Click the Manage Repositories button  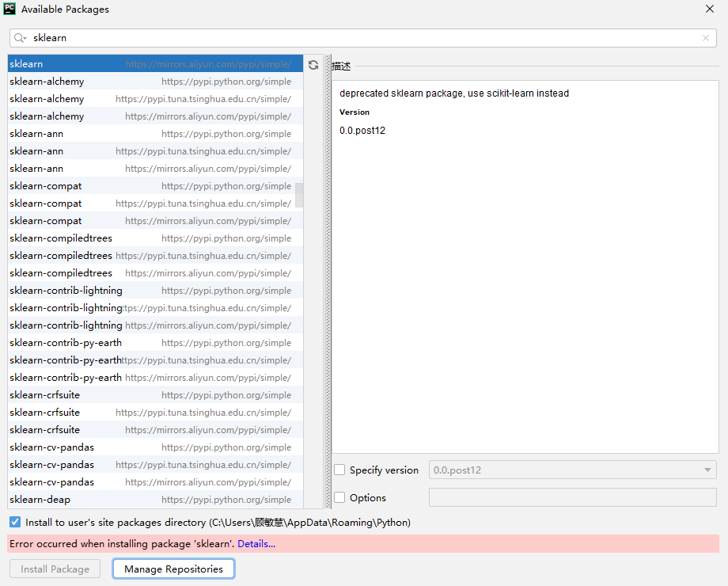[x=173, y=569]
